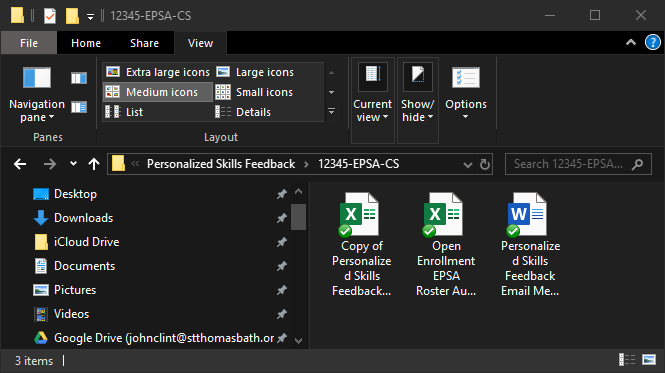Go forward with the right arrow
The image size is (665, 373).
50,164
